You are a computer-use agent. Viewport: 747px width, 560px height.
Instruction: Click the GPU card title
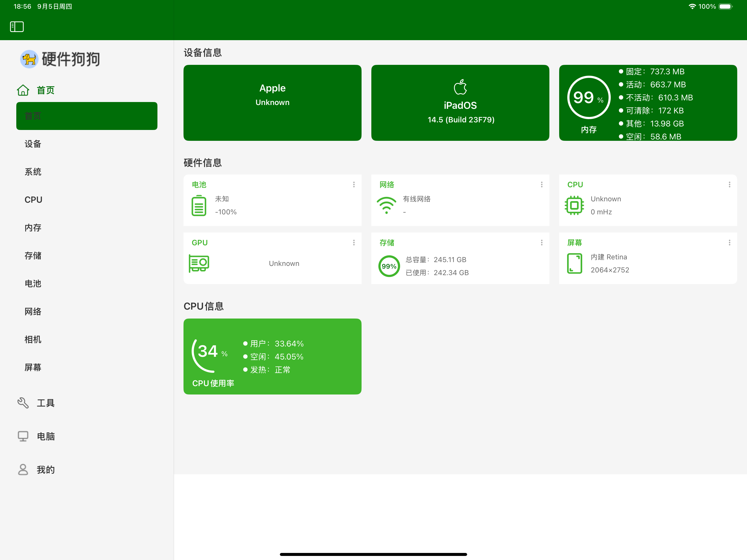[200, 243]
